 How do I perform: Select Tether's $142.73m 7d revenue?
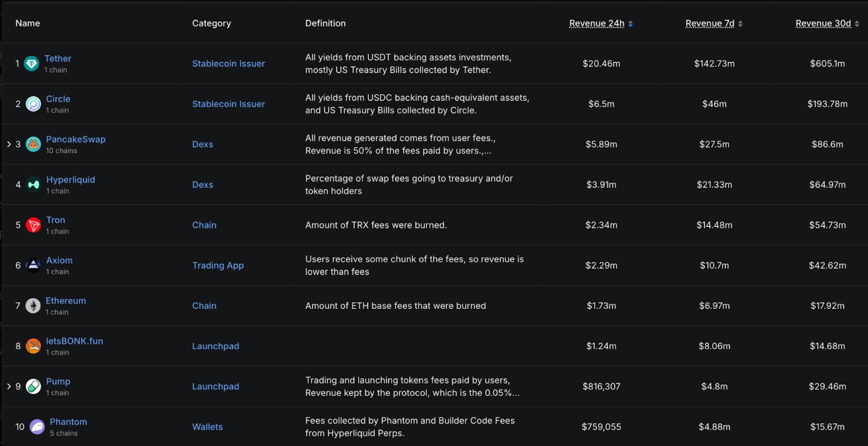point(714,63)
